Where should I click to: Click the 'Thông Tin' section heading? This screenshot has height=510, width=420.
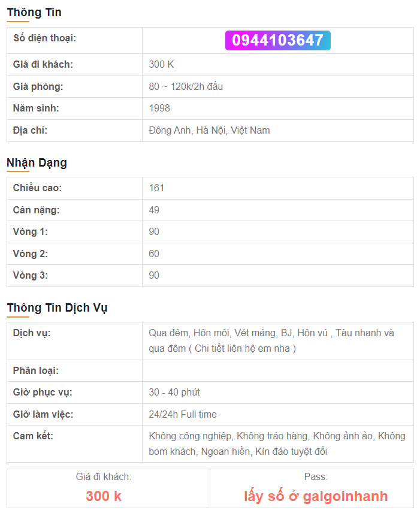[x=34, y=13]
